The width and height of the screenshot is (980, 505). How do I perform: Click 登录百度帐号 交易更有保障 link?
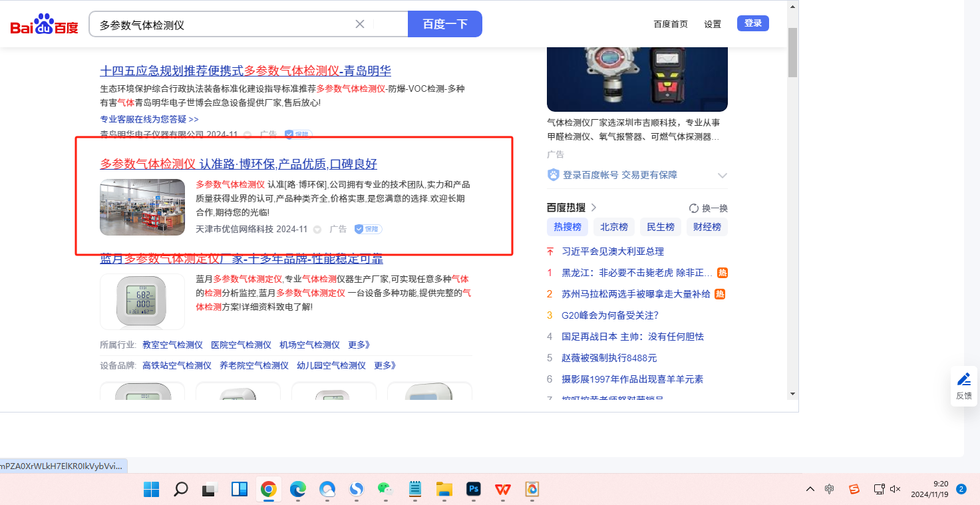(x=620, y=175)
